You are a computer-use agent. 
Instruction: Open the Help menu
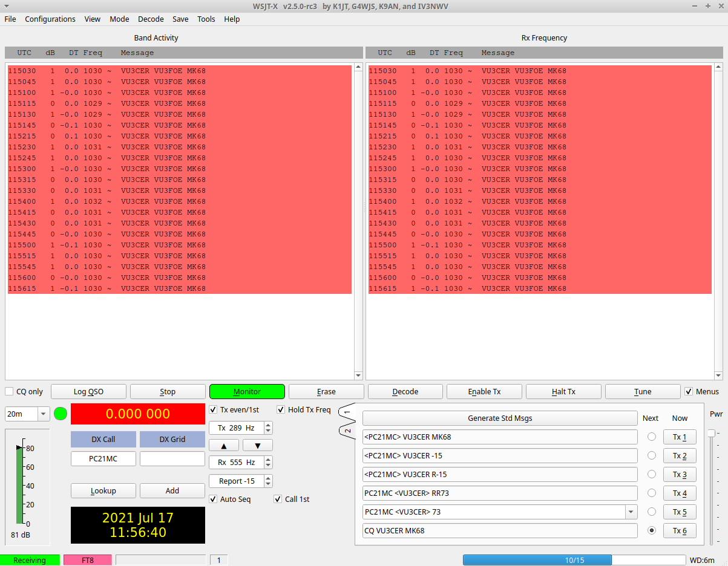[x=232, y=19]
